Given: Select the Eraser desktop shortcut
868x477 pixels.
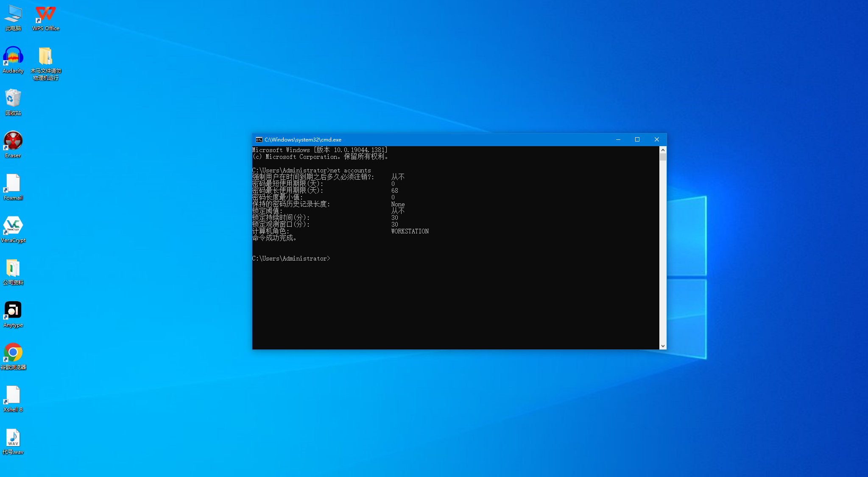Looking at the screenshot, I should (x=13, y=144).
